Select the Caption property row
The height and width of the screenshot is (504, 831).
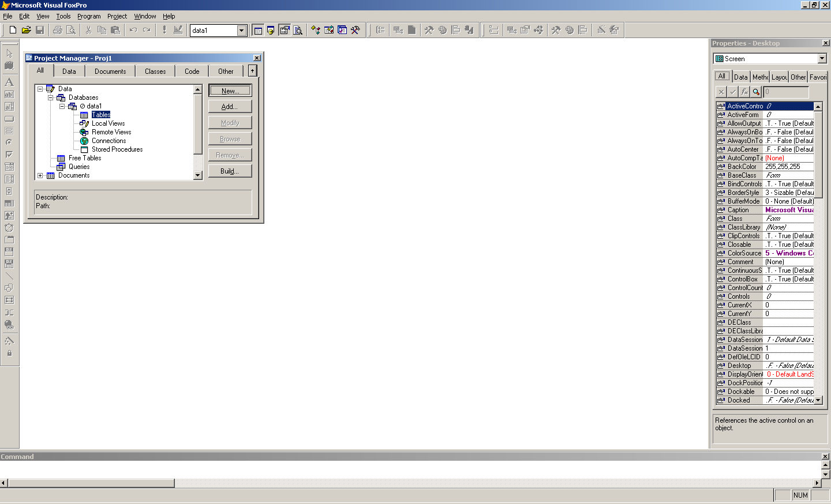(x=765, y=210)
